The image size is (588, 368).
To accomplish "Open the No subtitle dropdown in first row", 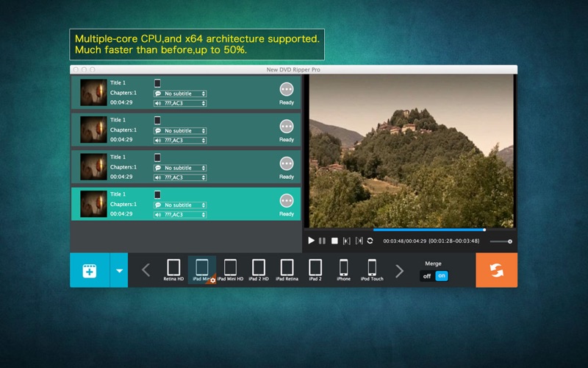I will [x=180, y=93].
